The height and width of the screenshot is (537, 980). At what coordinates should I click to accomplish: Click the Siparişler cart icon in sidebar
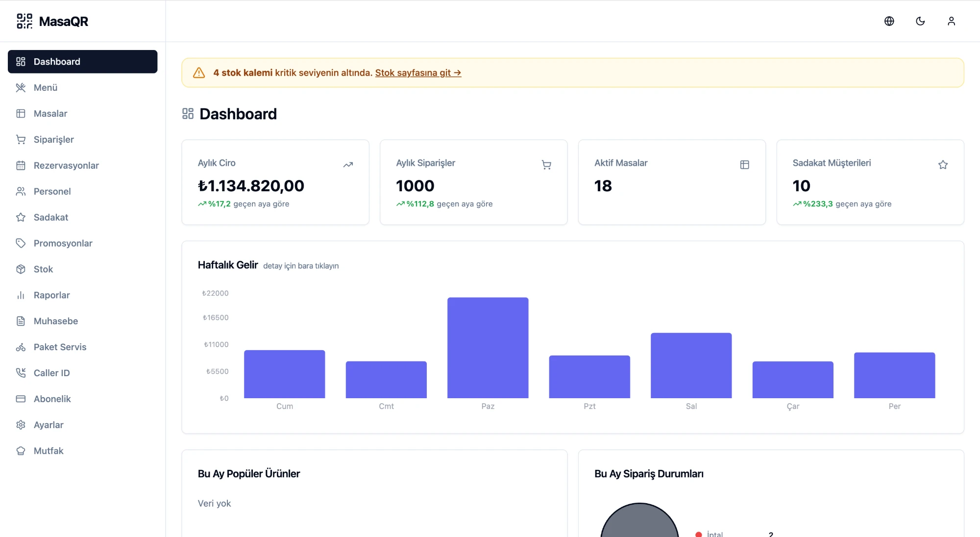point(21,140)
